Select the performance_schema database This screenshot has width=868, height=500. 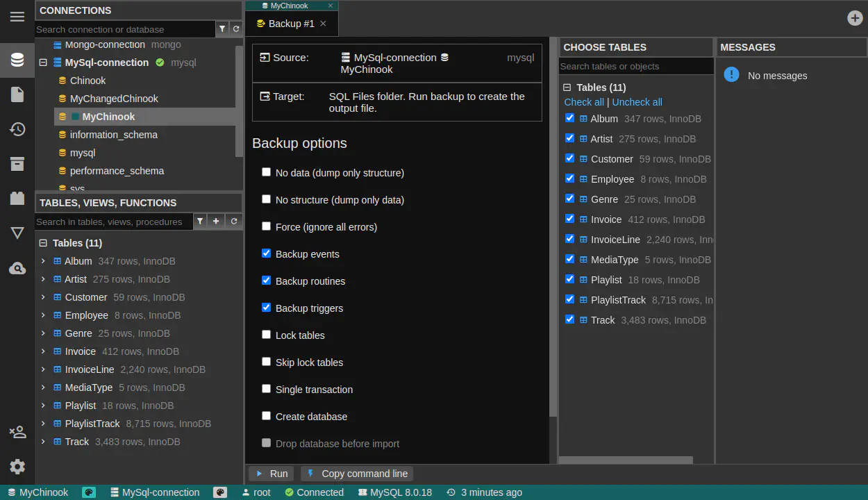point(117,171)
